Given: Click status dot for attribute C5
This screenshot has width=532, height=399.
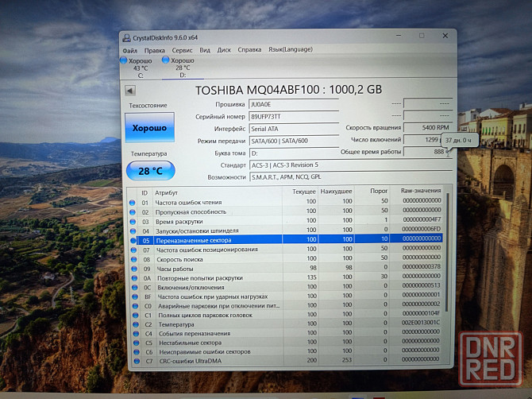Looking at the screenshot, I should (137, 343).
